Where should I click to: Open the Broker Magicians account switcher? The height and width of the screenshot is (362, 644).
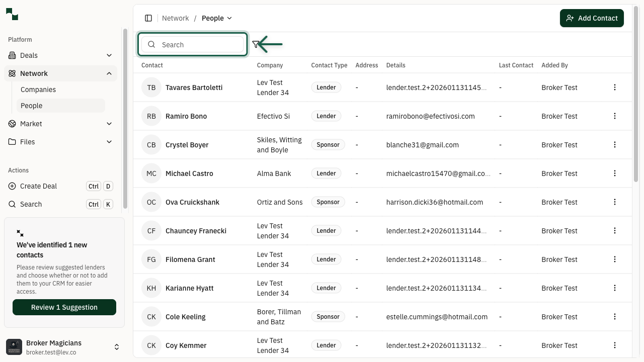pos(117,346)
